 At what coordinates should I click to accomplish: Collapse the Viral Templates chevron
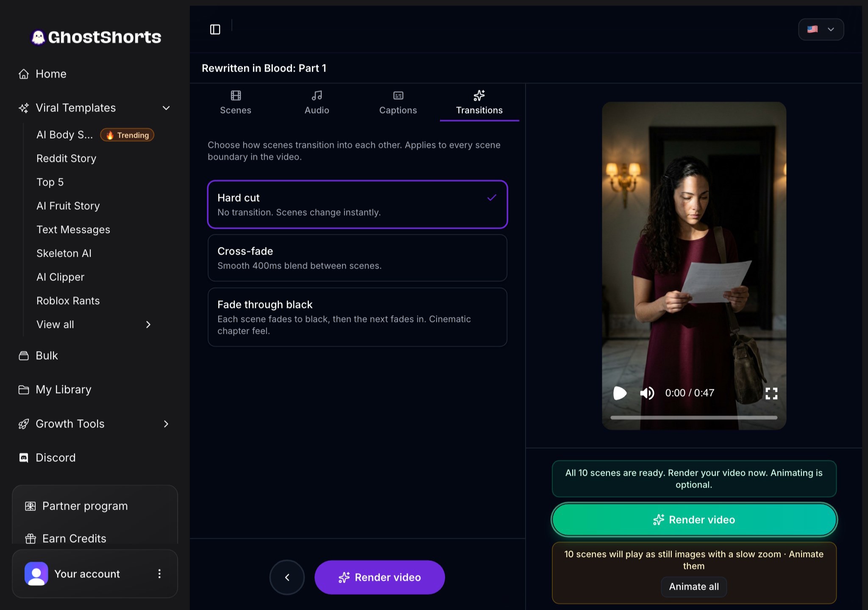coord(166,108)
